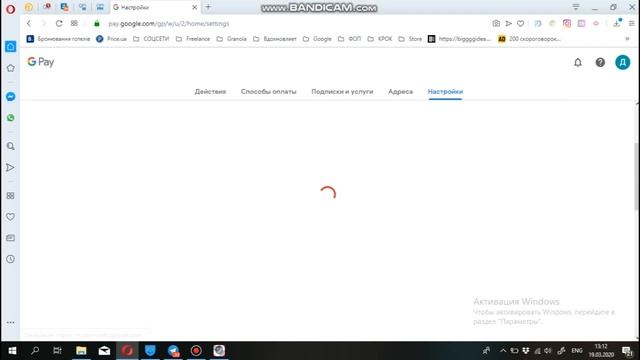Open Google Pay notifications bell
This screenshot has width=640, height=360.
tap(578, 62)
